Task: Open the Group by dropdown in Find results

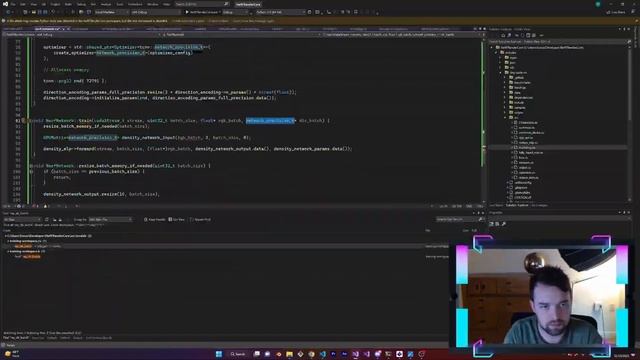Action: click(111, 220)
